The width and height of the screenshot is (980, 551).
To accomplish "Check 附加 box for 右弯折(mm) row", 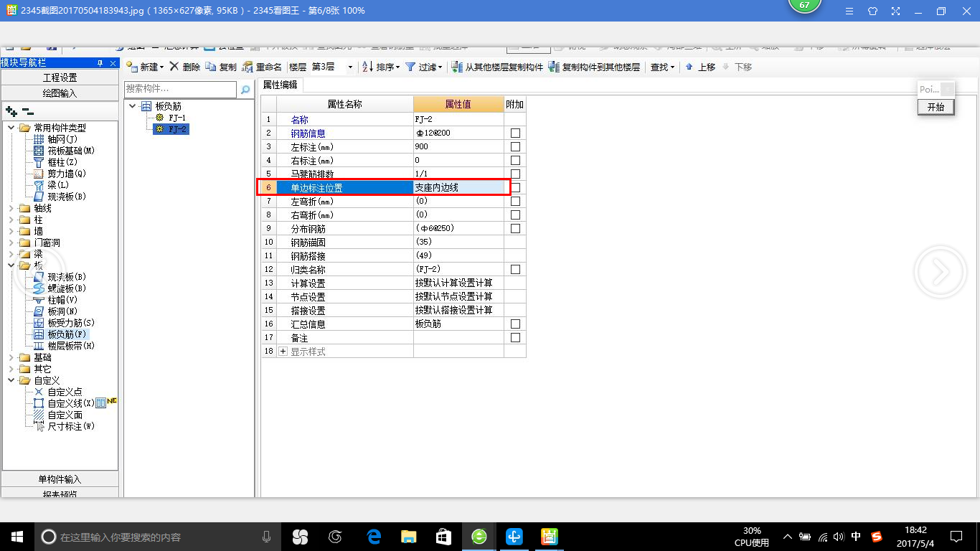I will pos(515,215).
